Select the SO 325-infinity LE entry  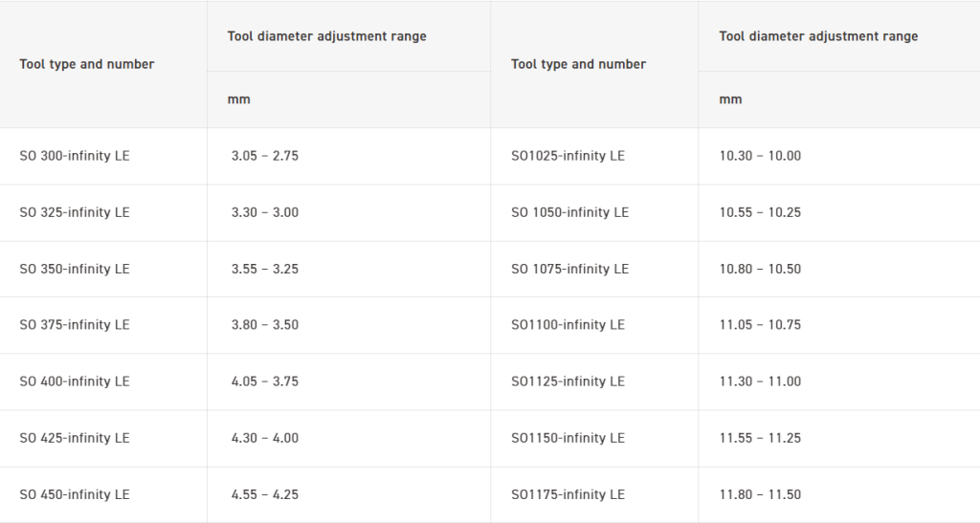pos(75,212)
